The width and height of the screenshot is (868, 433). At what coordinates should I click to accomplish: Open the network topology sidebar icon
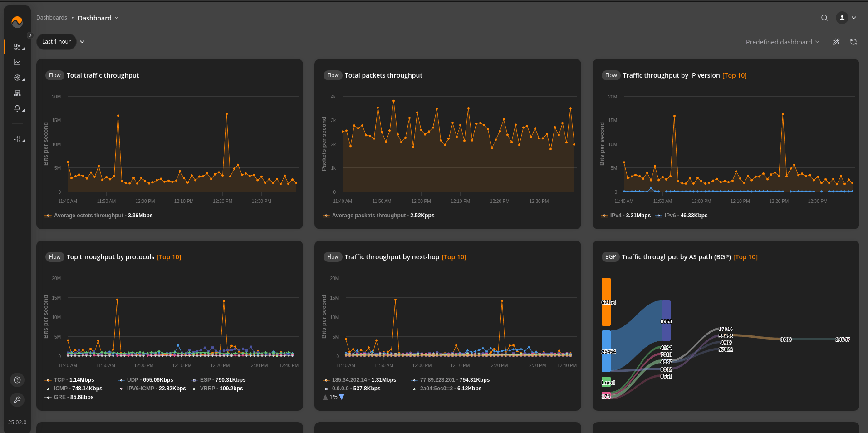tap(17, 93)
